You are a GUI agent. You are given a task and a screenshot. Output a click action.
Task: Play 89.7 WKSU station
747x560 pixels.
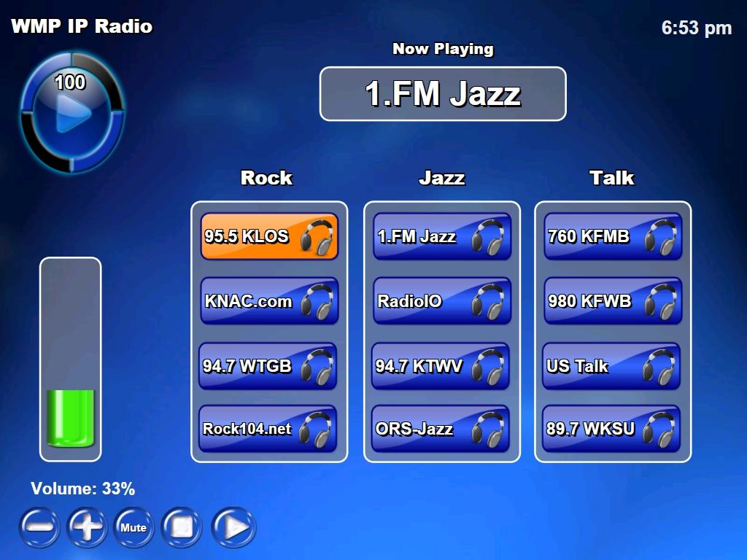pos(611,429)
